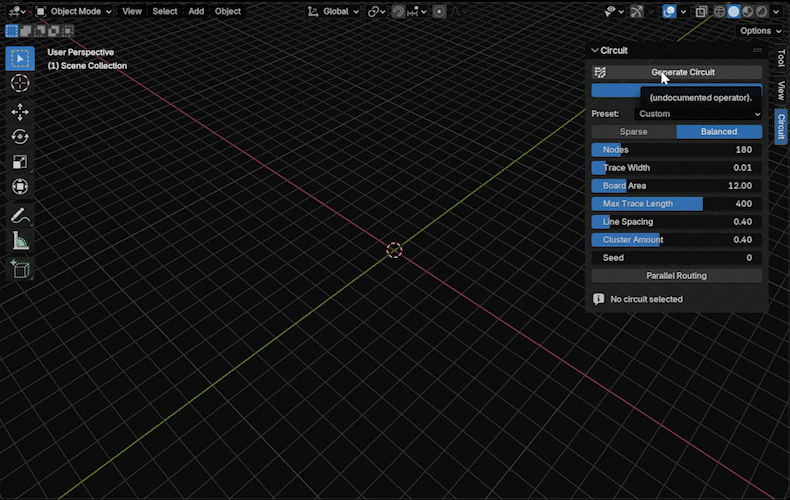The width and height of the screenshot is (790, 500).
Task: Click the Board Area value field
Action: coord(676,185)
